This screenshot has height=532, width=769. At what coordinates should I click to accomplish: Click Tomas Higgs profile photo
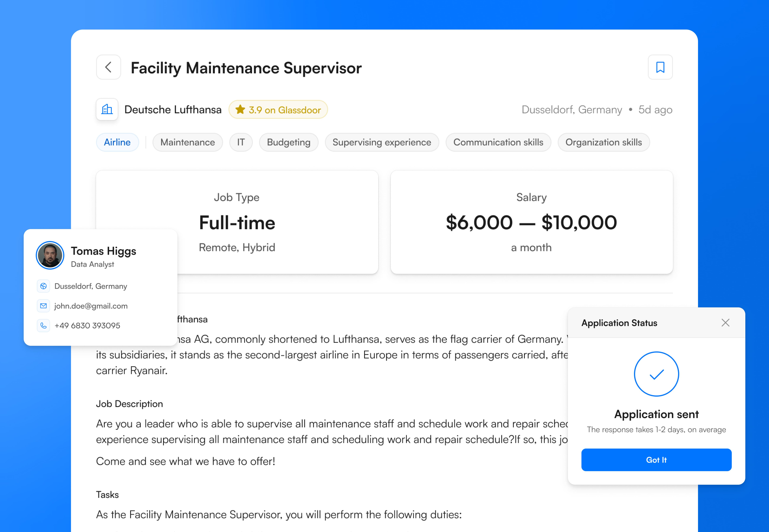(x=50, y=255)
